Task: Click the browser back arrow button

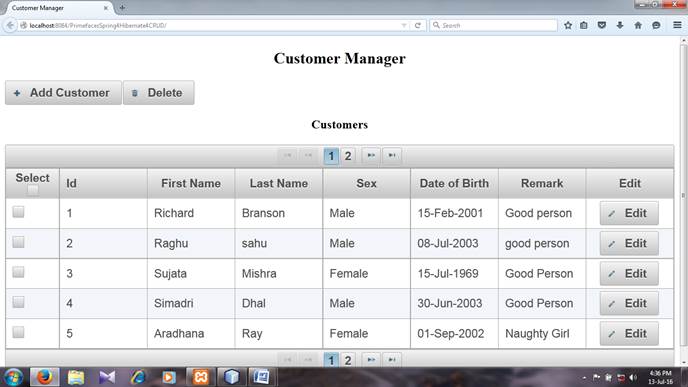Action: [10, 25]
